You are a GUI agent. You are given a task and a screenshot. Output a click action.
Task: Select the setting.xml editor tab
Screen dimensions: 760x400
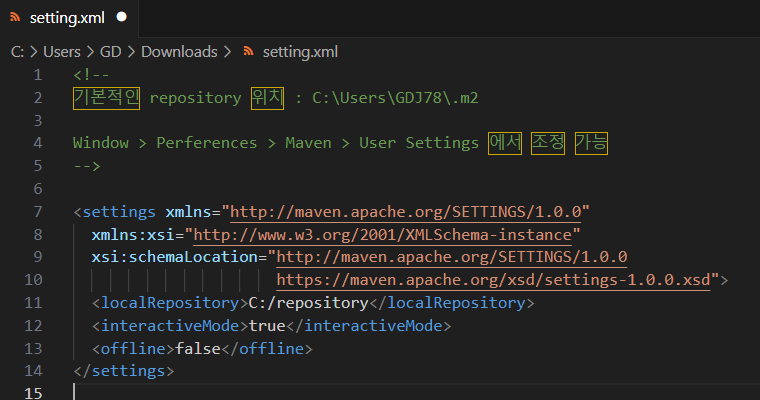pos(69,18)
